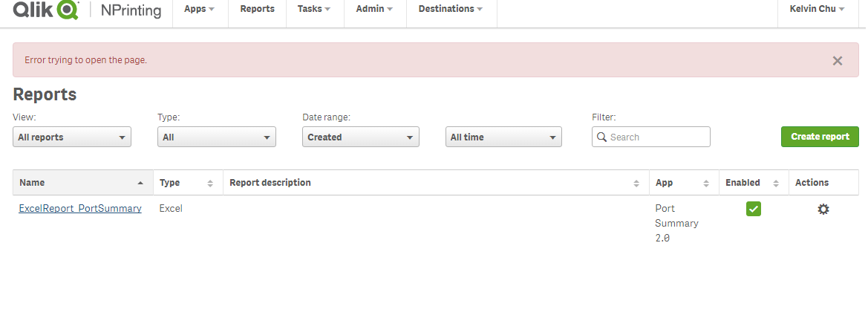Open the Type filter dropdown
Image resolution: width=868 pixels, height=321 pixels.
tap(216, 137)
